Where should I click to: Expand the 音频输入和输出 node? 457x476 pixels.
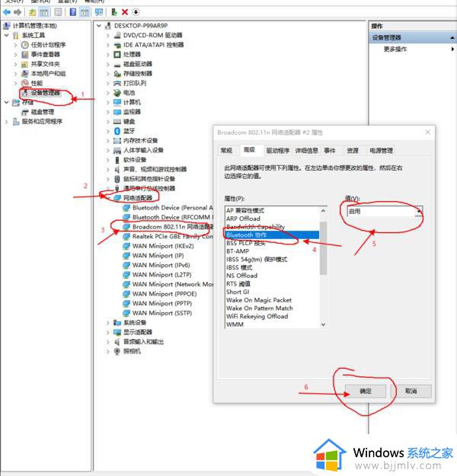click(108, 342)
